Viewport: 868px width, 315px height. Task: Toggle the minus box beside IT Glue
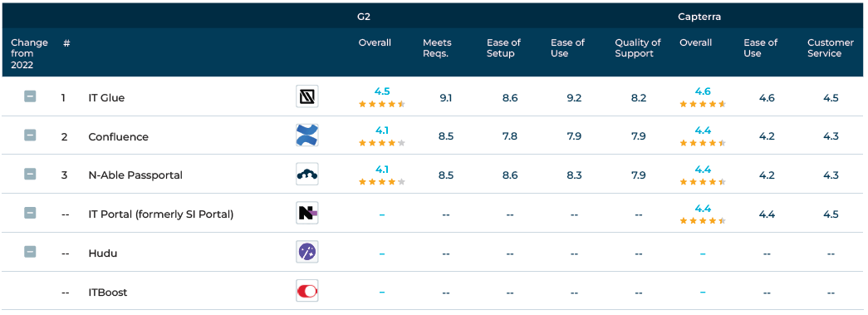[x=30, y=96]
